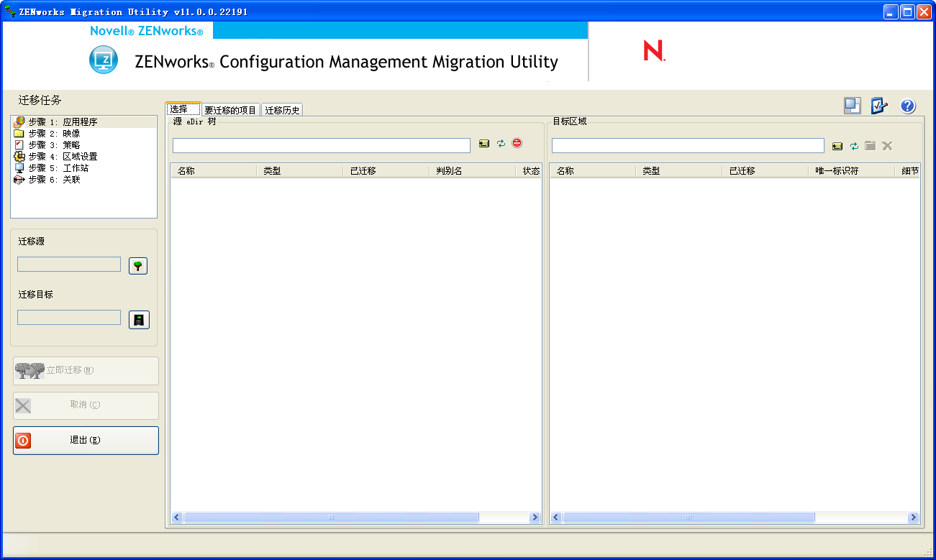
Task: Go up one level in source eDir tree
Action: click(x=484, y=144)
